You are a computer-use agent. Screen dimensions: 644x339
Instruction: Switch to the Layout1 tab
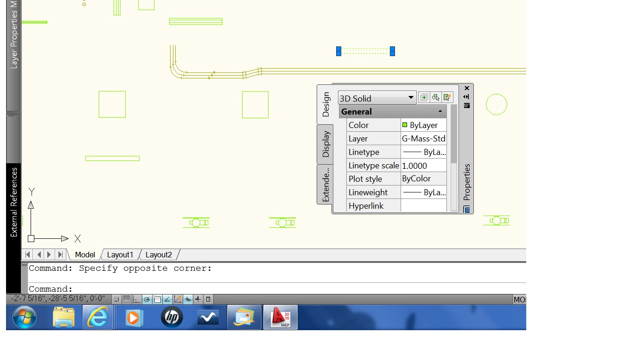coord(120,255)
